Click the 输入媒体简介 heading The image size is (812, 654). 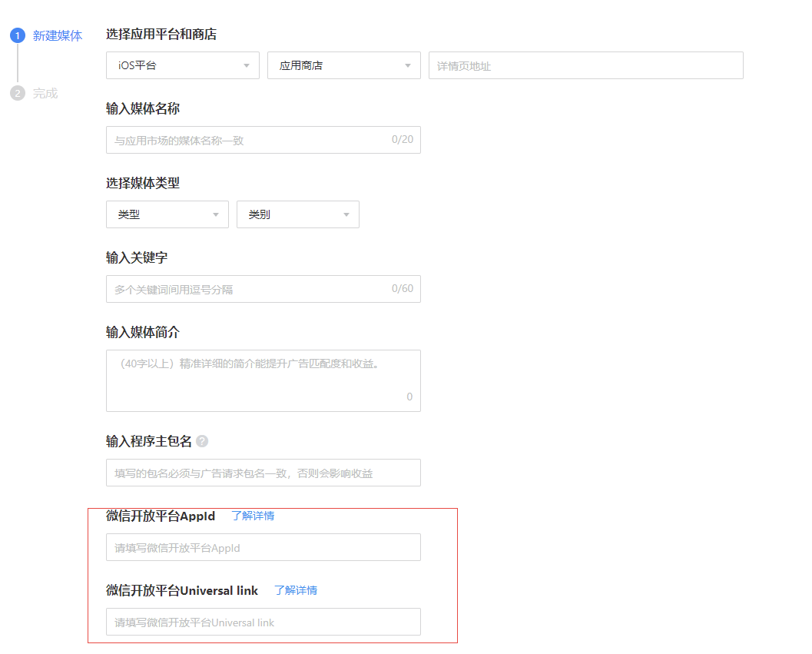coord(143,332)
